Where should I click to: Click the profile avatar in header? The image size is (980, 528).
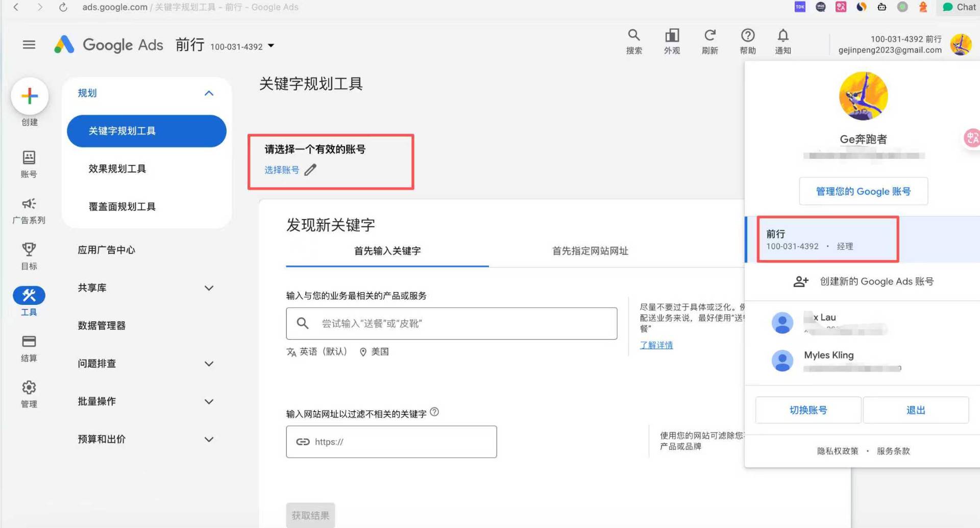[961, 45]
